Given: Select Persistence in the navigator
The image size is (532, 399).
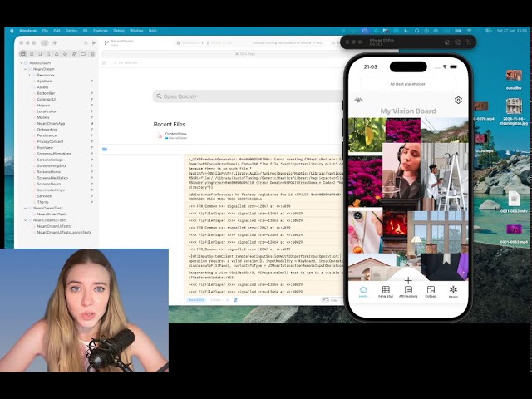Looking at the screenshot, I should point(47,135).
